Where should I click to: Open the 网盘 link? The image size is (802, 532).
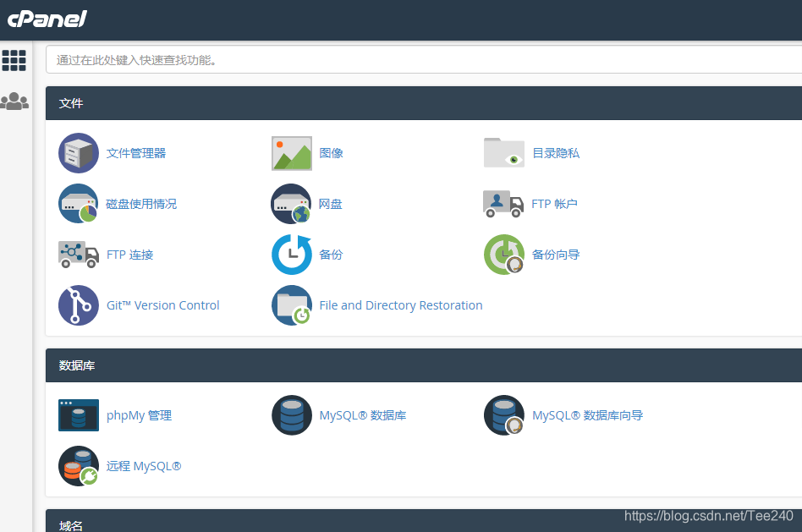click(x=331, y=204)
